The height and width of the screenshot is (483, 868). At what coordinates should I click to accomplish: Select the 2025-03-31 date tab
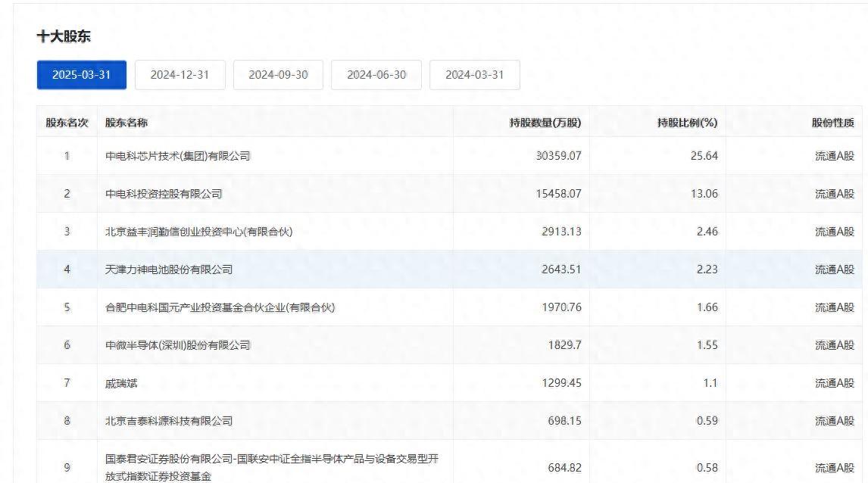[x=81, y=75]
